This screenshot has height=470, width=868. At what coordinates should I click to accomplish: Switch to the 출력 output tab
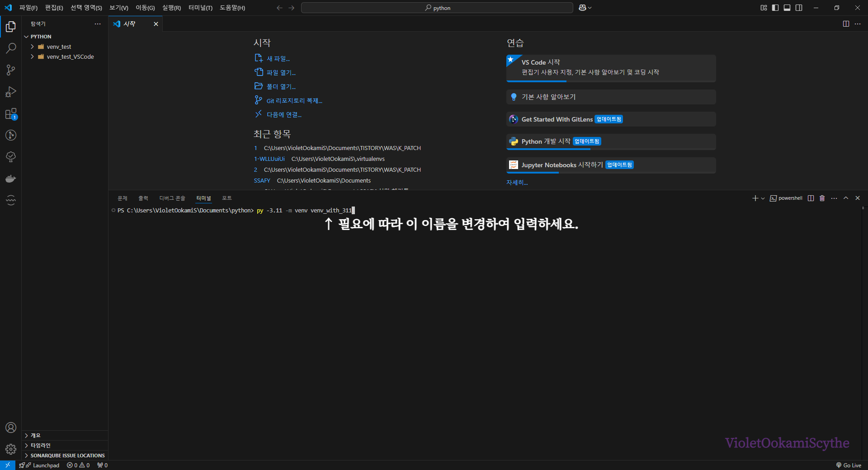click(x=143, y=198)
